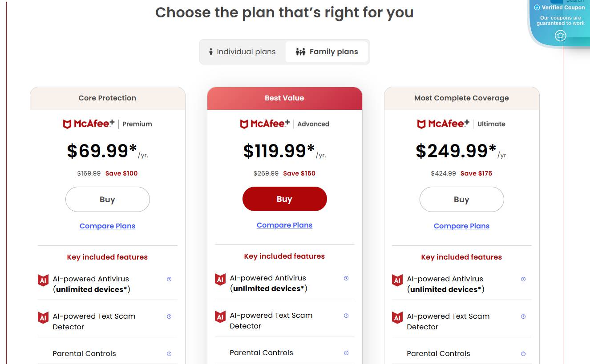Screen dimensions: 590x364
Task: Open the help tooltip for Ultimate's Parental Controls
Action: (523, 353)
